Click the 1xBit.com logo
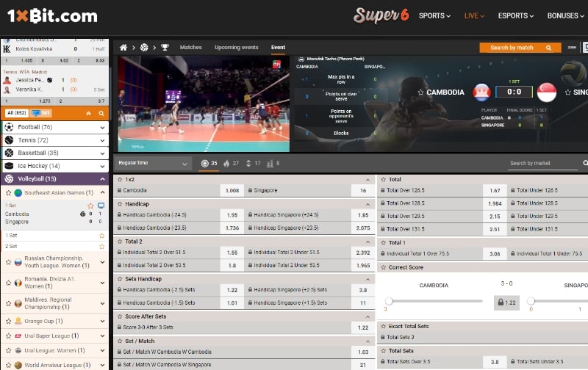This screenshot has width=588, height=370. [52, 16]
